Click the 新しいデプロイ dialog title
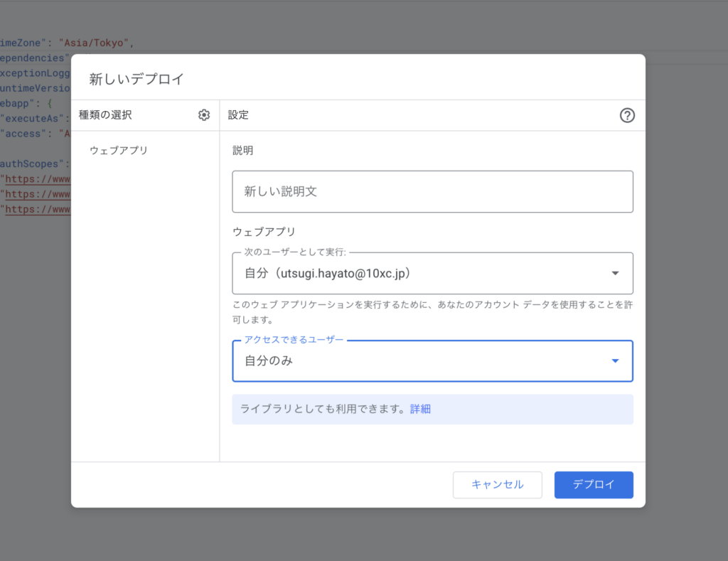This screenshot has width=728, height=561. coord(136,79)
